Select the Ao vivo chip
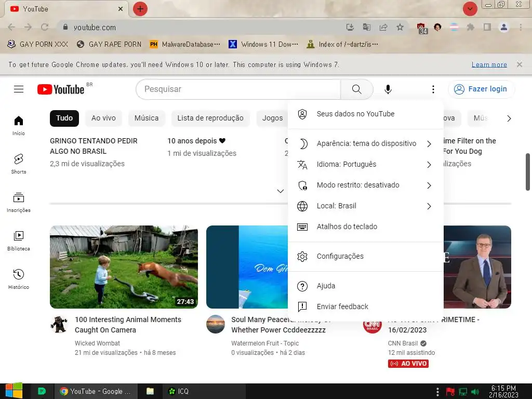Image resolution: width=532 pixels, height=399 pixels. 103,118
